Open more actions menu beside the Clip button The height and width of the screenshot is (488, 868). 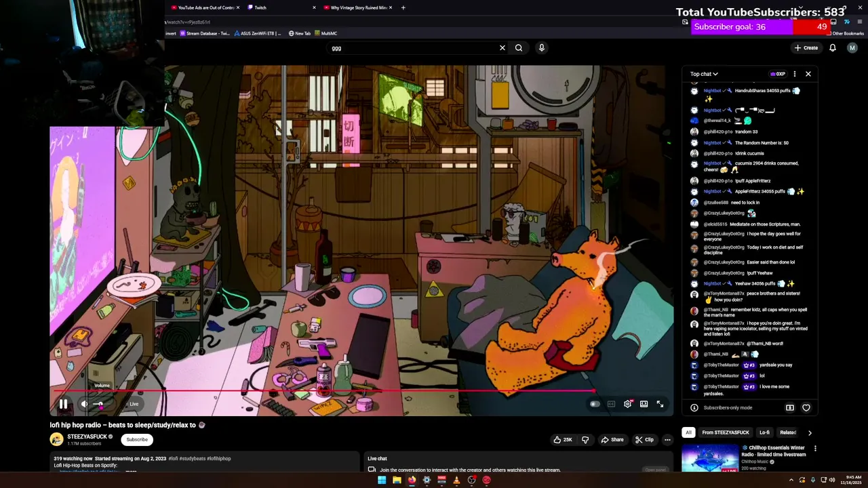click(x=667, y=439)
